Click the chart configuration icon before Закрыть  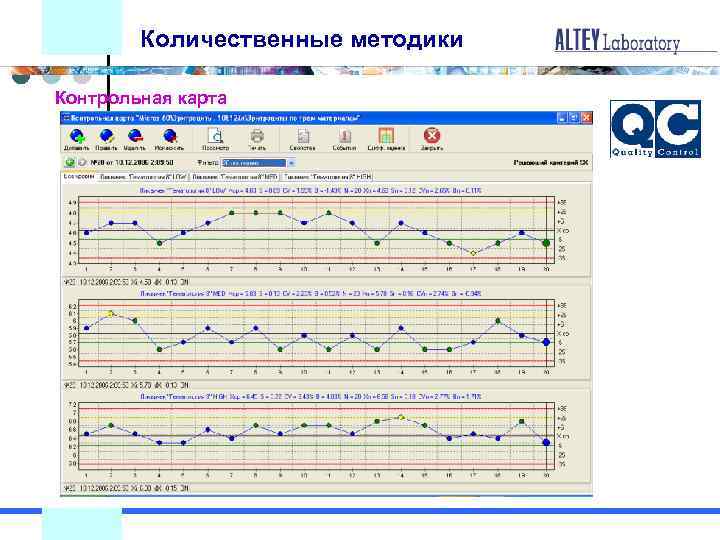(386, 136)
